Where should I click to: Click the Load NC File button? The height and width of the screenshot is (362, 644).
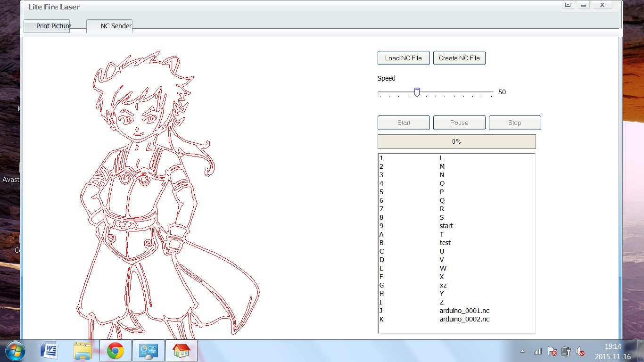coord(404,58)
